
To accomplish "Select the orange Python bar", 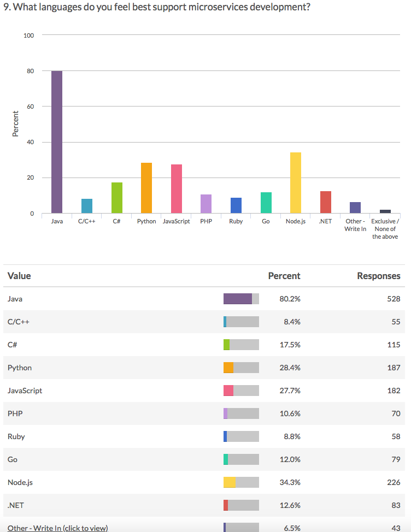I will (x=146, y=188).
